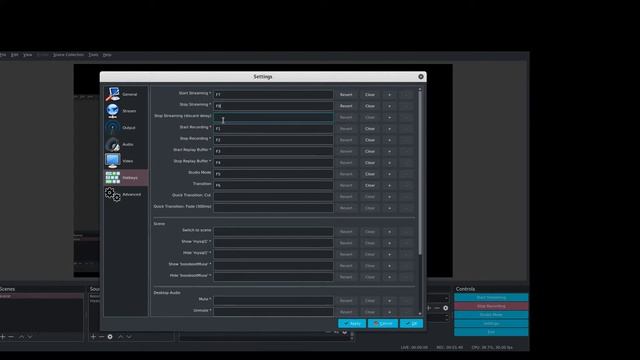Clear the Studio Mode hotkey
640x360 pixels.
(370, 174)
